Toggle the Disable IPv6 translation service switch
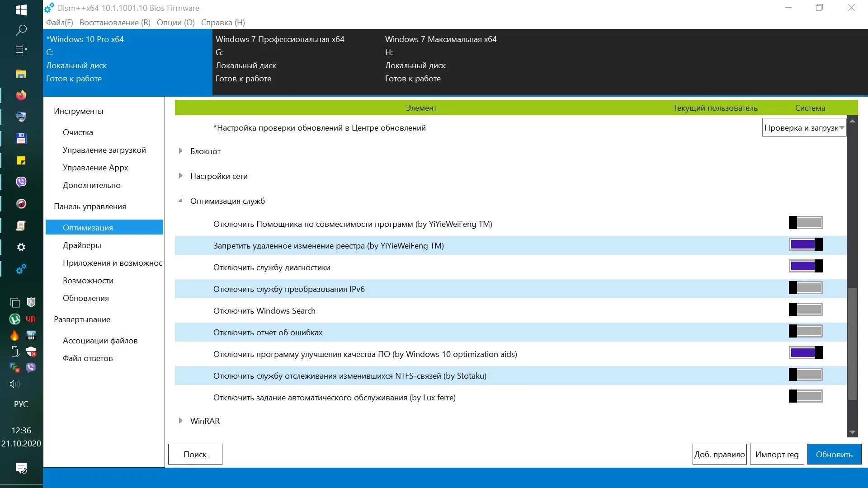The width and height of the screenshot is (868, 488). click(x=805, y=288)
